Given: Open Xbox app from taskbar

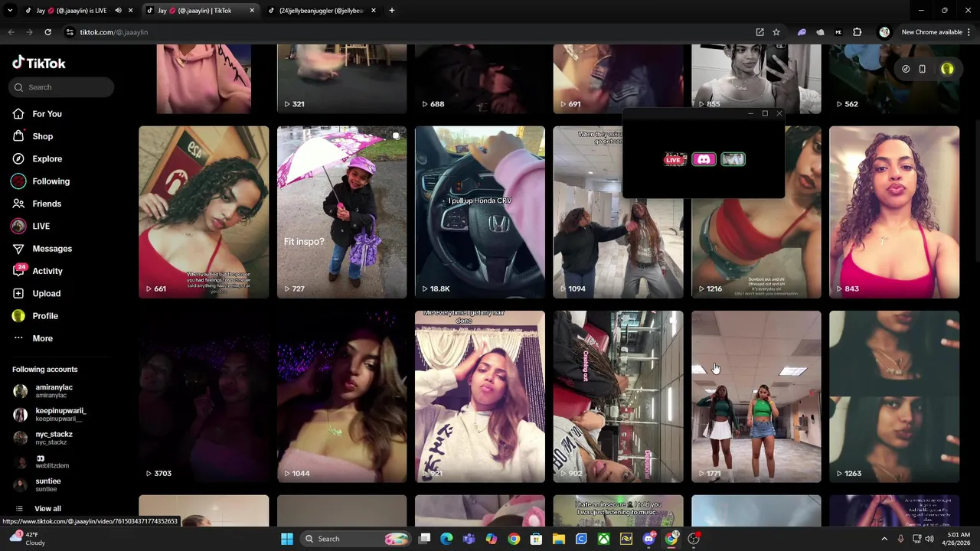Looking at the screenshot, I should point(604,539).
